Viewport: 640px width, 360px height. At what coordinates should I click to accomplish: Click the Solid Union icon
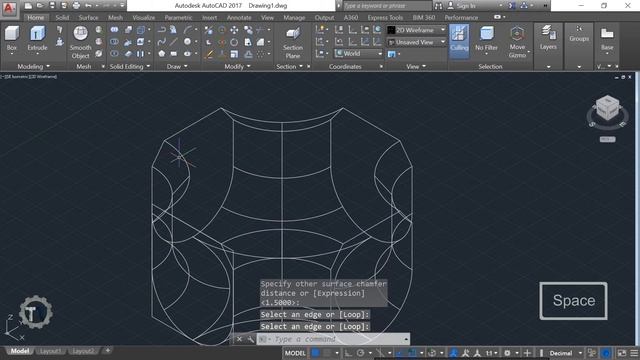coord(115,30)
